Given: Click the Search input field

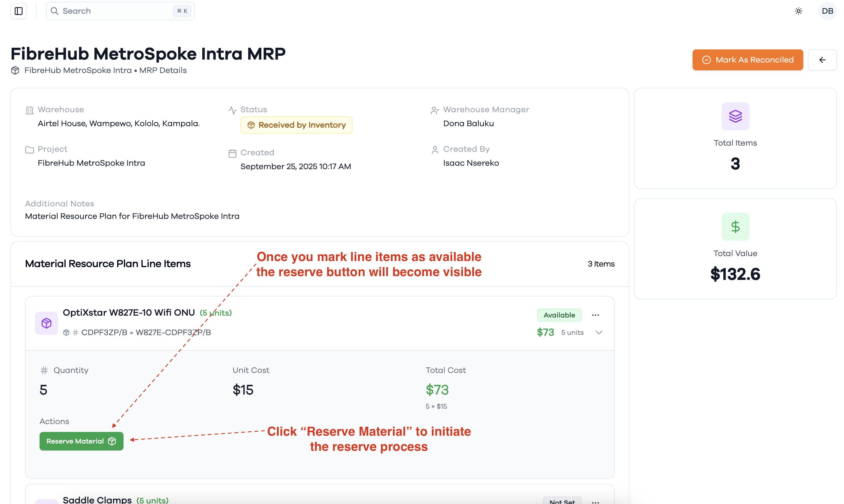Looking at the screenshot, I should tap(120, 11).
